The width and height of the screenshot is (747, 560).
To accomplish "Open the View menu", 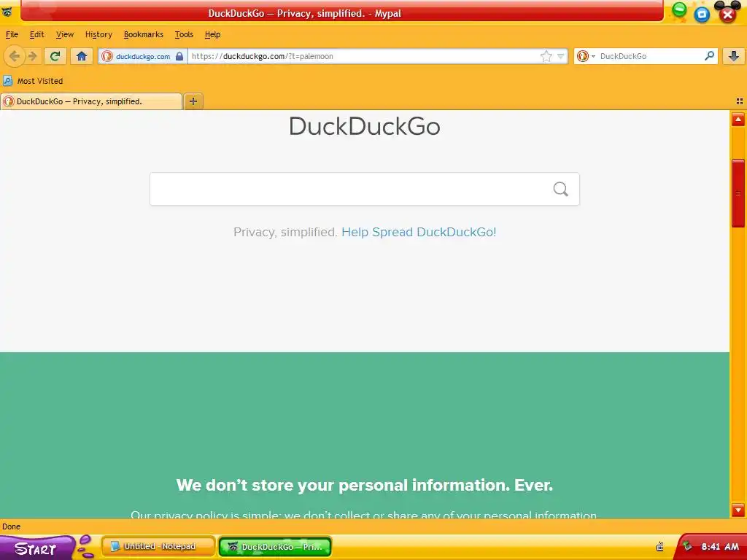I will coord(65,34).
